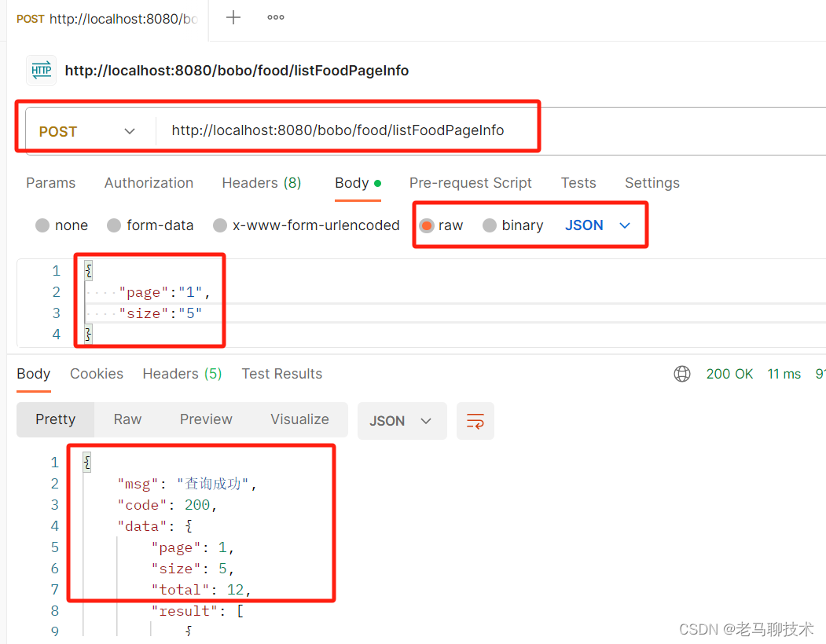Image resolution: width=826 pixels, height=644 pixels.
Task: Click the globe network icon near response status
Action: point(681,374)
